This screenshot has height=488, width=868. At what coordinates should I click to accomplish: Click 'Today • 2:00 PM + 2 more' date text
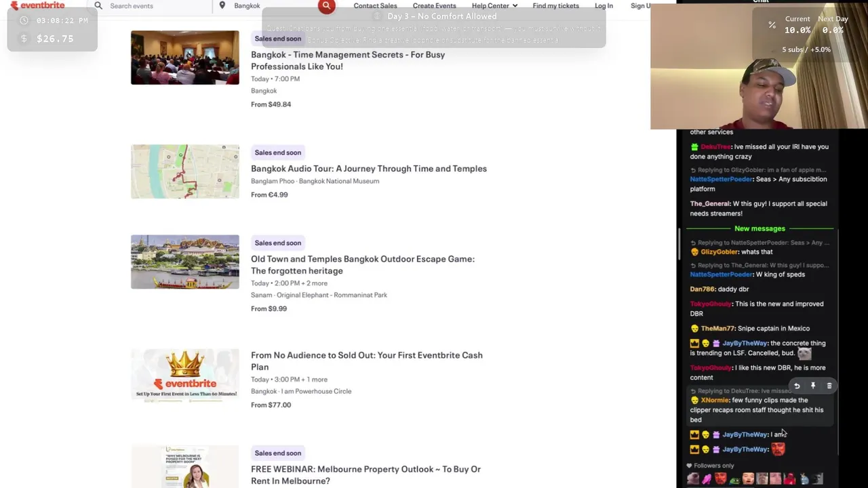[x=289, y=283]
